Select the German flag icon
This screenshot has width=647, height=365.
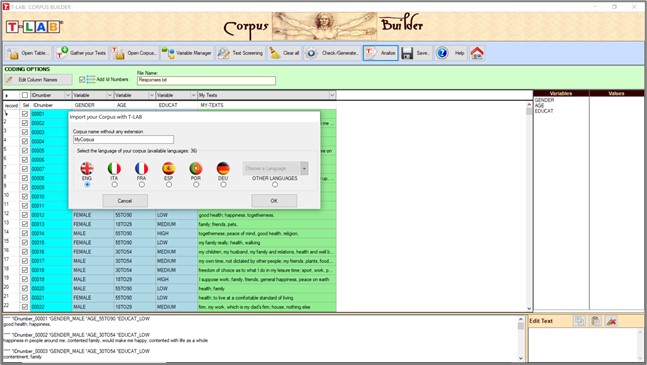point(223,168)
